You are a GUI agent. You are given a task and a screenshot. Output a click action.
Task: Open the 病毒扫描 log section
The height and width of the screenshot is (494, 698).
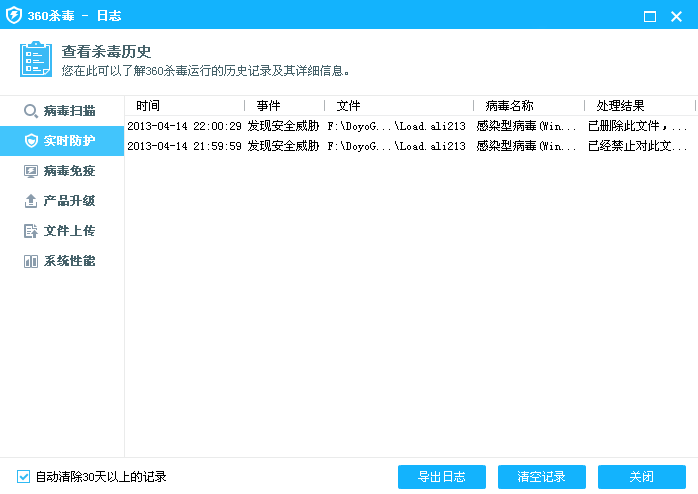62,111
